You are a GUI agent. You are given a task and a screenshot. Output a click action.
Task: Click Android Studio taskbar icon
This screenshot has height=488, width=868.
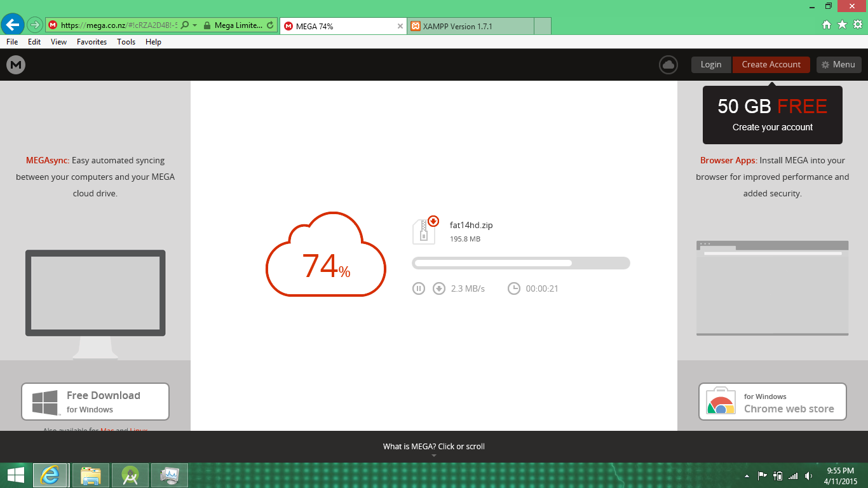130,475
